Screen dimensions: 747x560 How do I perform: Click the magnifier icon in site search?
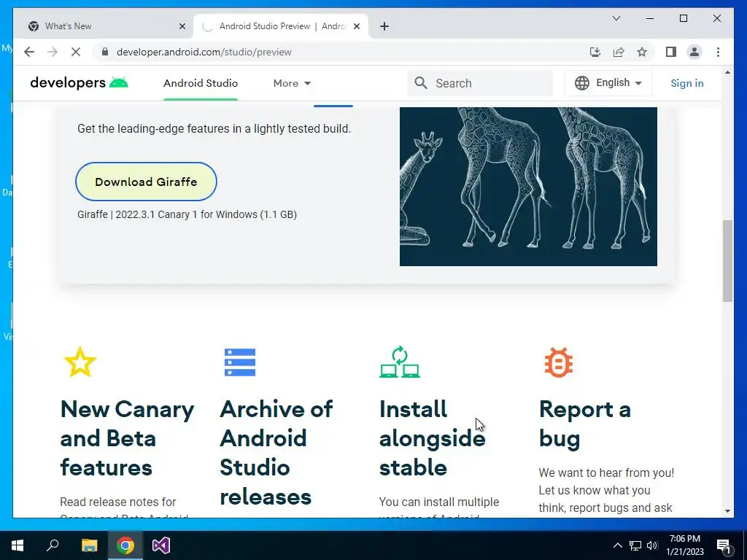coord(421,83)
